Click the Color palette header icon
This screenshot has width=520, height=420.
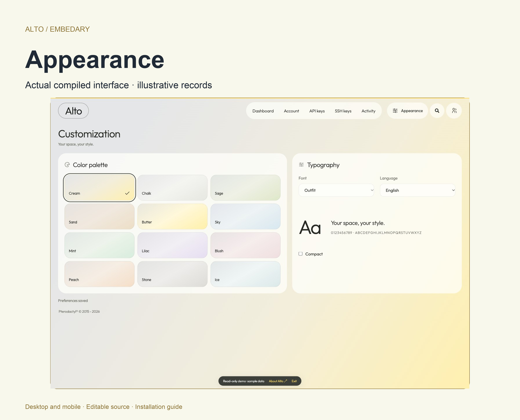pyautogui.click(x=67, y=165)
